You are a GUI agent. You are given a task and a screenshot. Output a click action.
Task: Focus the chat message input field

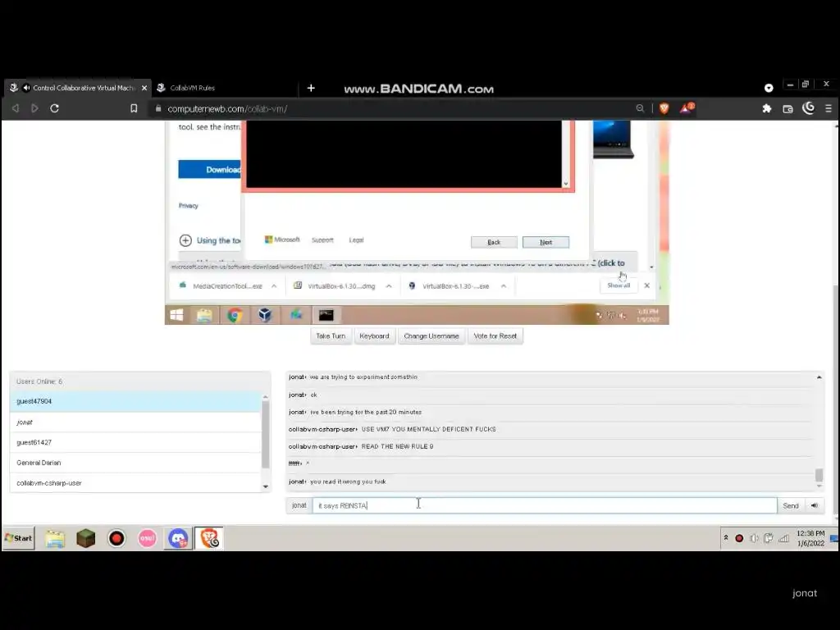coord(545,505)
